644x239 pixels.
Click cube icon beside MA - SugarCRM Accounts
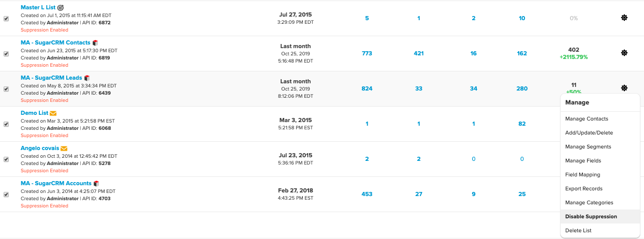96,184
